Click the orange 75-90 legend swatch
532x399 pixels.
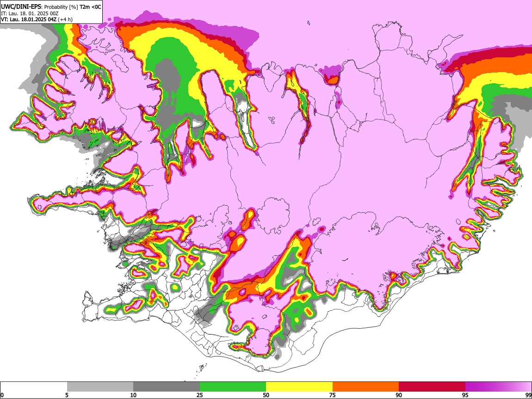(365, 387)
